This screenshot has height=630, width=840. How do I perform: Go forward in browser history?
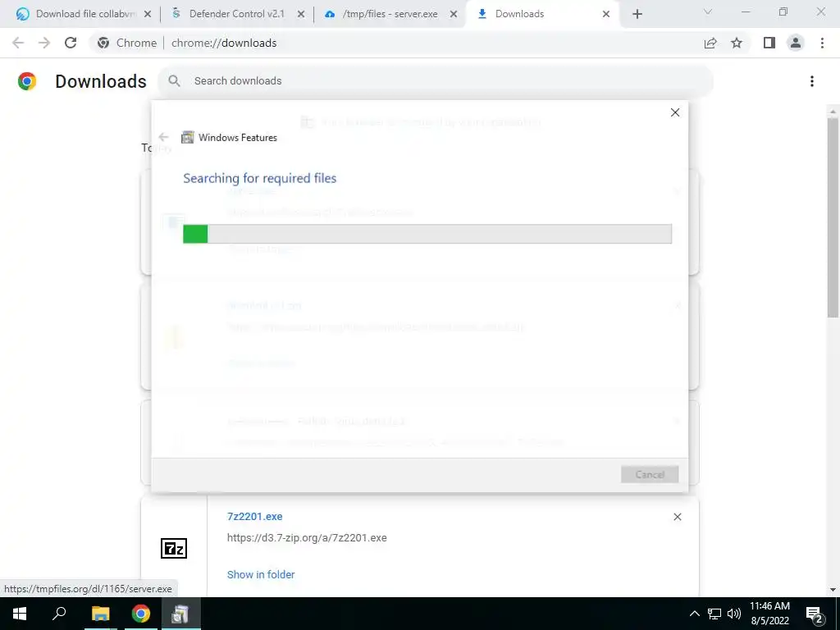click(x=44, y=43)
